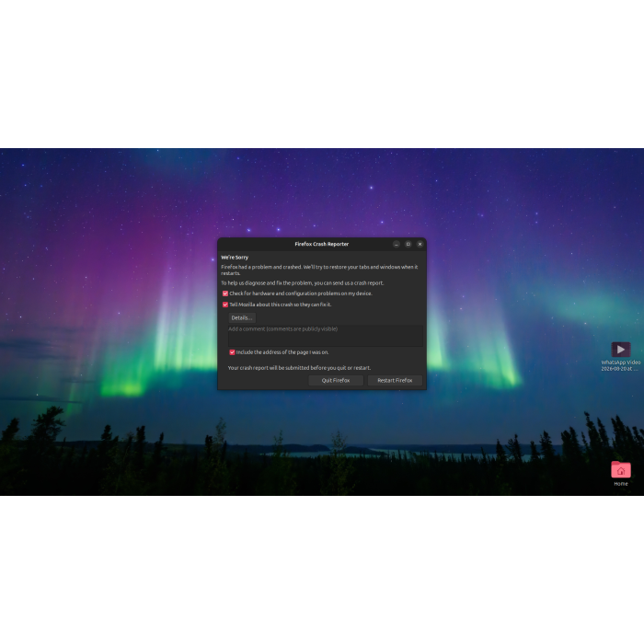Maximize the Firefox Crash Reporter window

(x=408, y=244)
